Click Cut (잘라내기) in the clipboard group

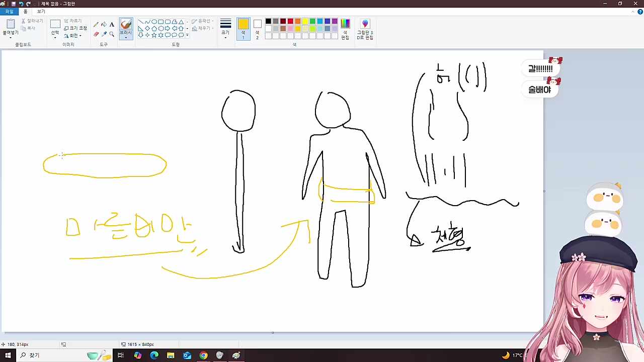pyautogui.click(x=32, y=21)
